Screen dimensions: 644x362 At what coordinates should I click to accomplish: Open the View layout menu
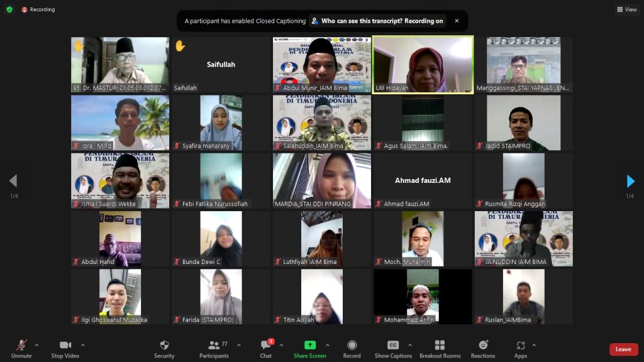tap(627, 9)
